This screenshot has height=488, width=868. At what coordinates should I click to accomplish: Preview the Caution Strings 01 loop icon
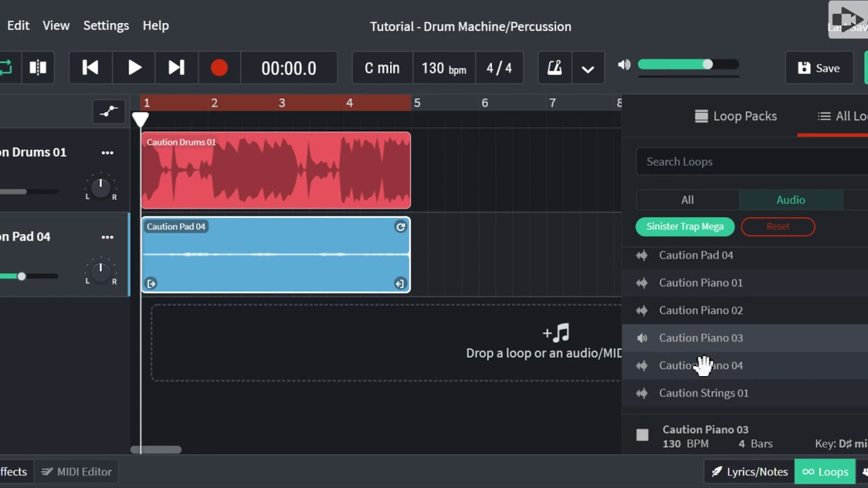(x=642, y=393)
